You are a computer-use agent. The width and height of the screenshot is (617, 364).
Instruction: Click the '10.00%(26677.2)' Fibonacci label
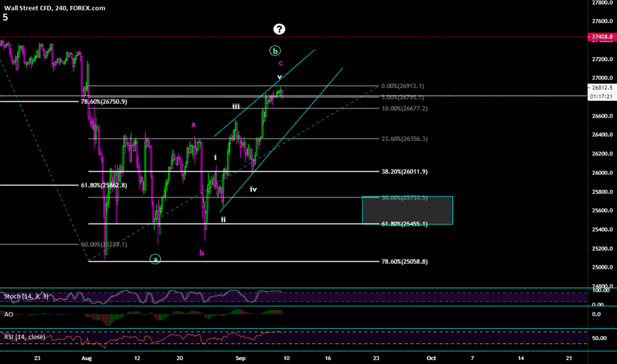coord(404,109)
